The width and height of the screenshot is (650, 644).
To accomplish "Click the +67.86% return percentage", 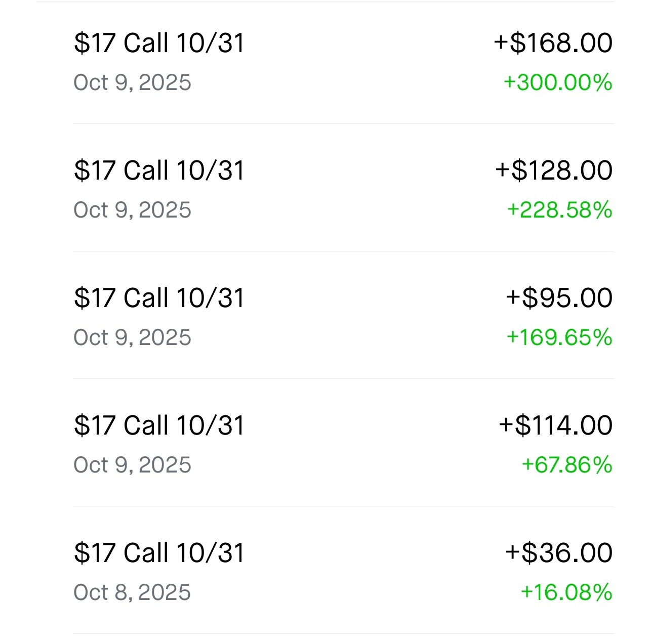I will [566, 465].
